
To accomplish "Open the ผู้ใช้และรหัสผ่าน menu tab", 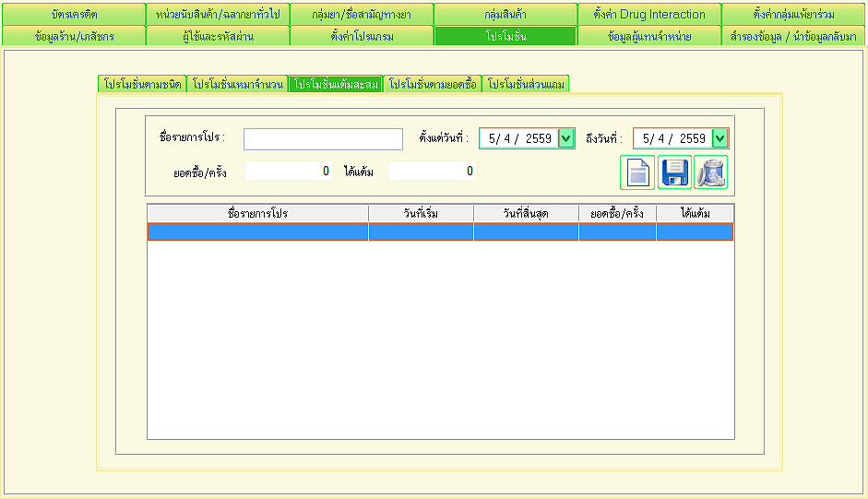I will point(218,36).
